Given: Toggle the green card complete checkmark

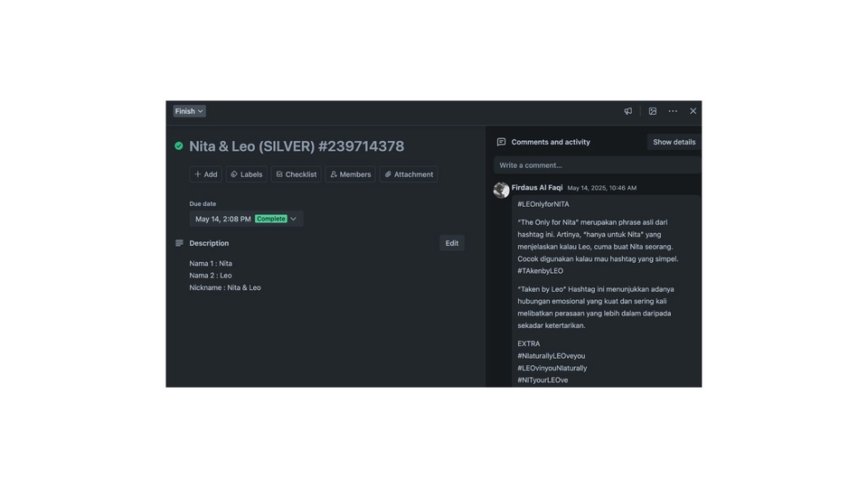Looking at the screenshot, I should [x=179, y=145].
